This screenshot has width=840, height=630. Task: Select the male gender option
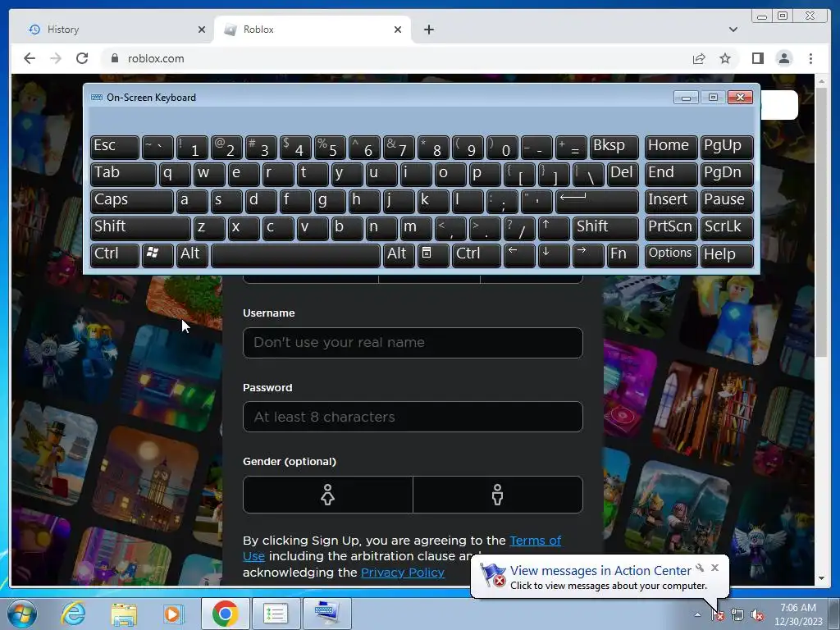pyautogui.click(x=498, y=495)
